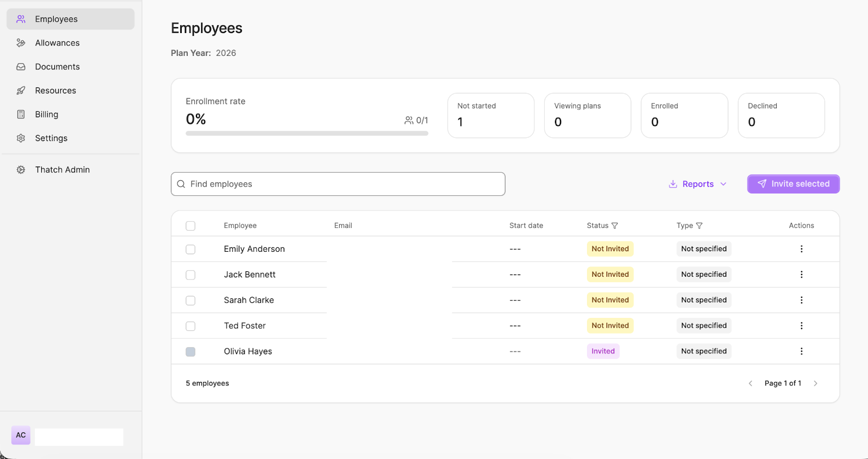Viewport: 868px width, 459px height.
Task: Click the Documents inbox icon
Action: [21, 67]
